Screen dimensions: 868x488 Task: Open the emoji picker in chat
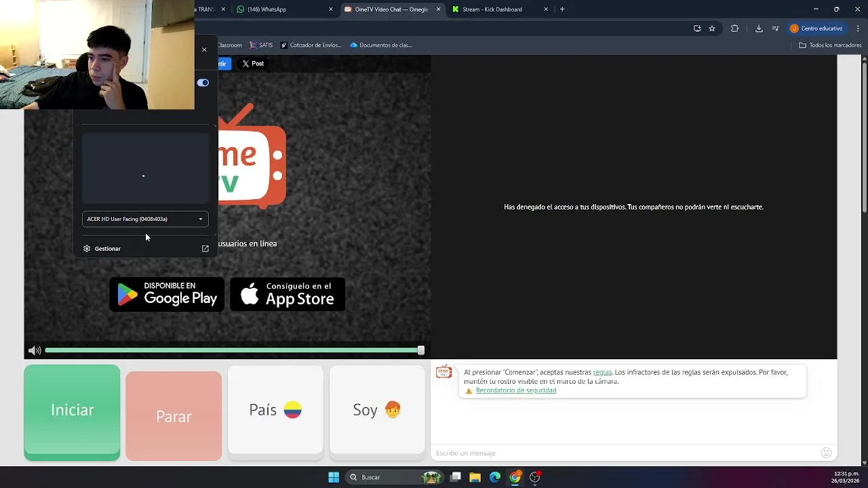click(826, 453)
